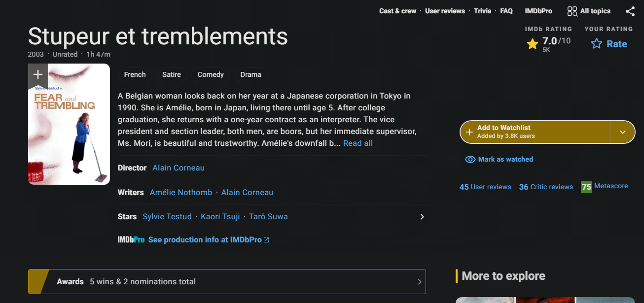The height and width of the screenshot is (303, 644).
Task: Click the share icon
Action: click(630, 11)
